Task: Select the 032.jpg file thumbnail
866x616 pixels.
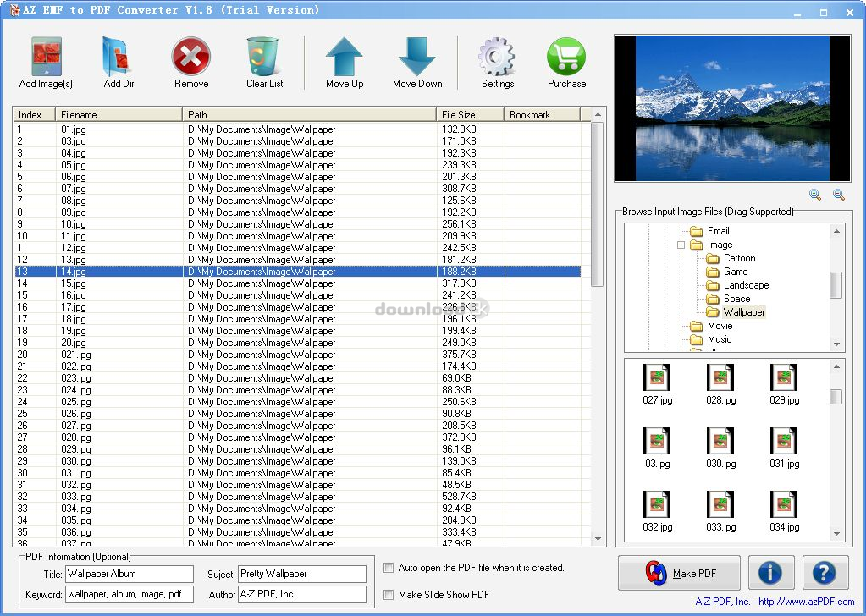Action: coord(657,512)
